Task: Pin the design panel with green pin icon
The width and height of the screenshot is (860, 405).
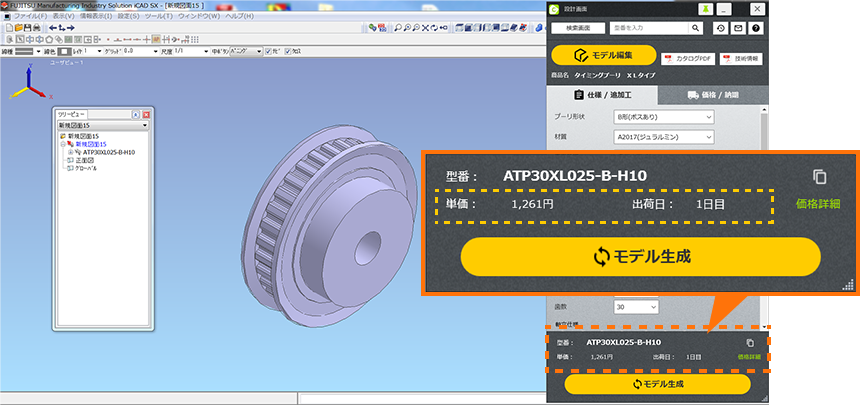Action: pos(706,8)
